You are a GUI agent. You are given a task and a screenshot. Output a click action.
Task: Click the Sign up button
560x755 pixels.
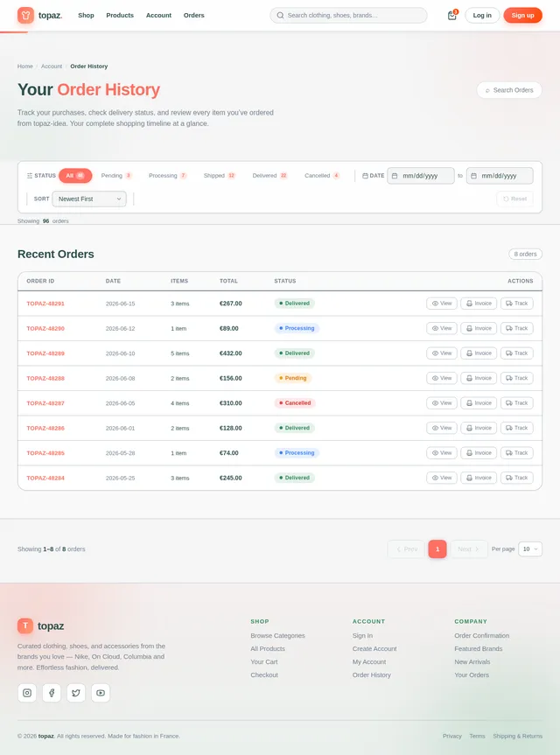pyautogui.click(x=523, y=16)
